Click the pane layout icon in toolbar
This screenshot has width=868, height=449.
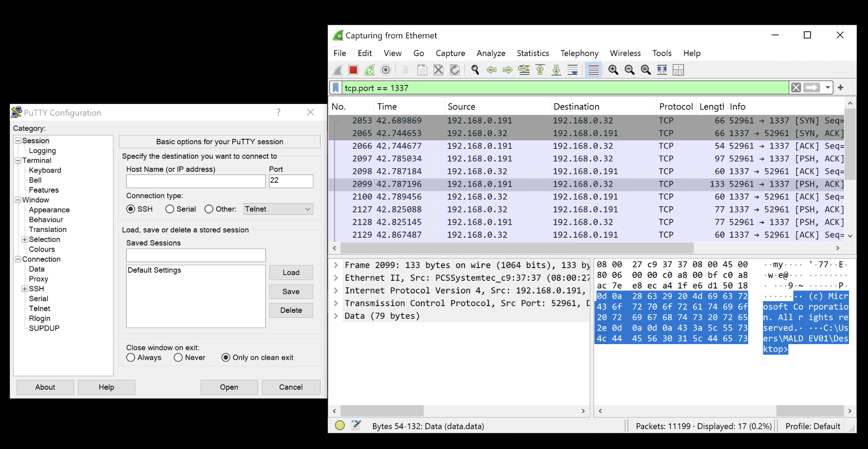tap(679, 70)
